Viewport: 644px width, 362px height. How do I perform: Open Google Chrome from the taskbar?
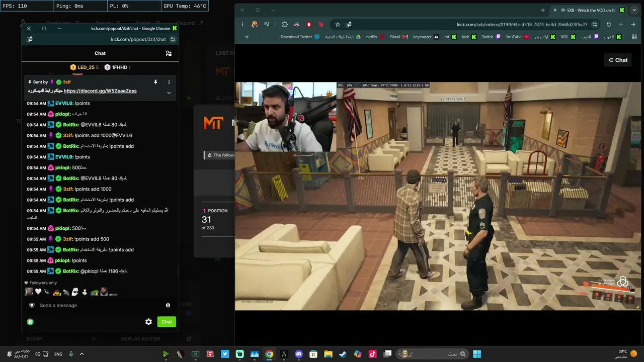pyautogui.click(x=269, y=354)
